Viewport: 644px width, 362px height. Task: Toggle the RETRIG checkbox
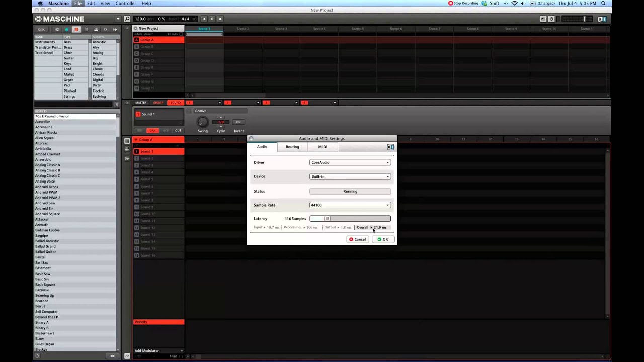point(182,34)
